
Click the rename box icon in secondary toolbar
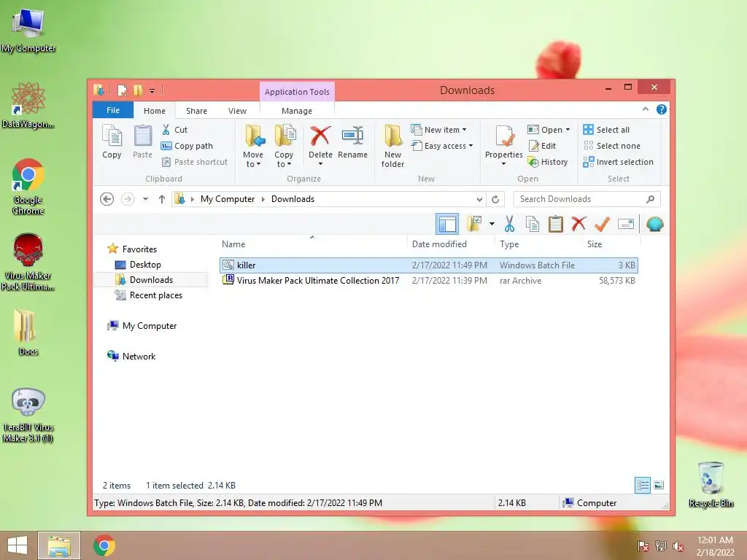click(625, 224)
